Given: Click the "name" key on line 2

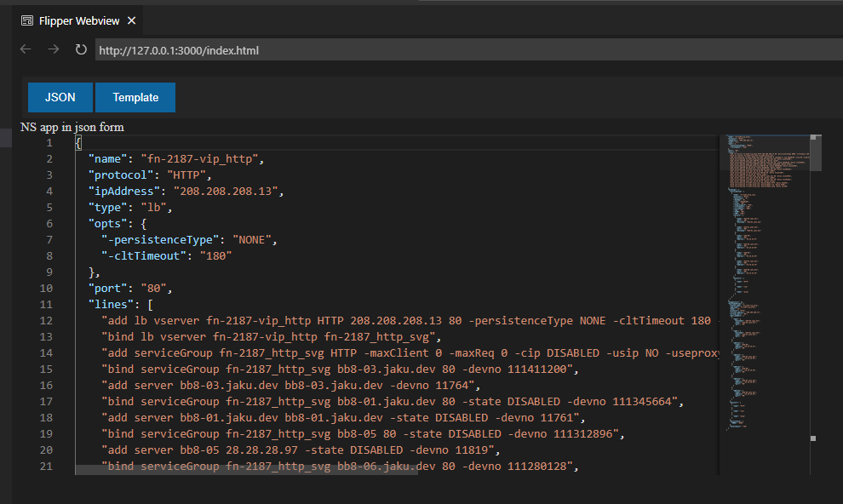Looking at the screenshot, I should click(x=108, y=159).
